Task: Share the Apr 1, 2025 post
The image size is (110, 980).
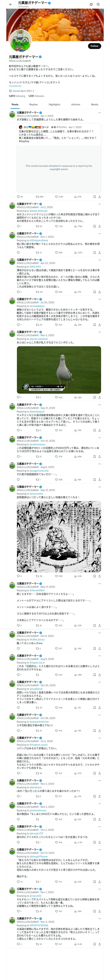Action: tap(99, 197)
